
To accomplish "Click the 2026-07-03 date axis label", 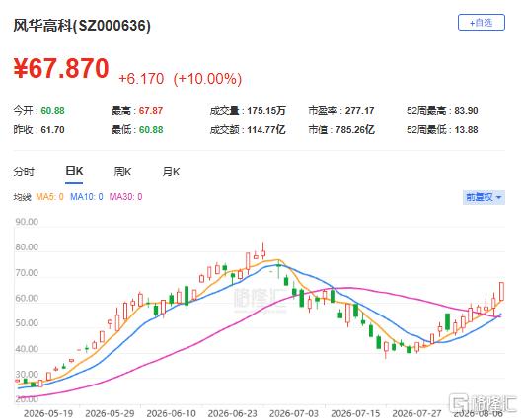I will (x=294, y=413).
